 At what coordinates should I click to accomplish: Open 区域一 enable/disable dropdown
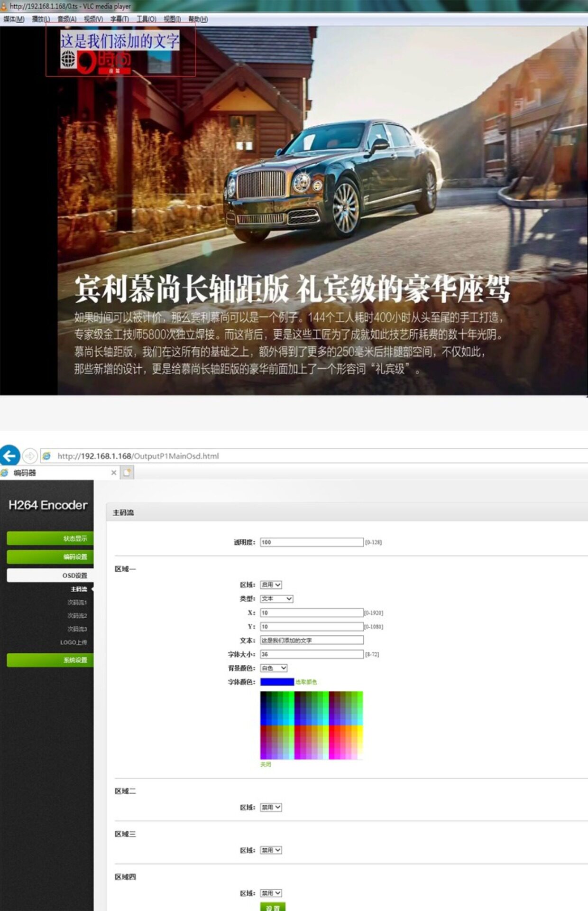coord(271,585)
